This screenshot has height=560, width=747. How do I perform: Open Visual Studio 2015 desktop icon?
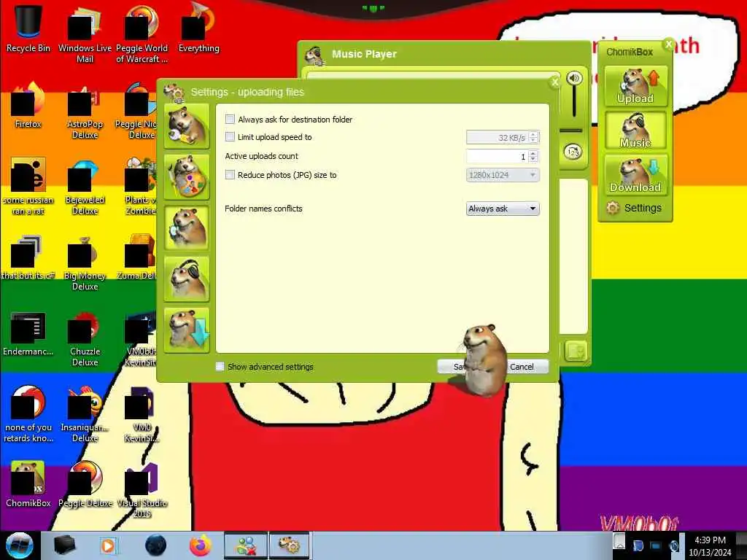click(142, 489)
